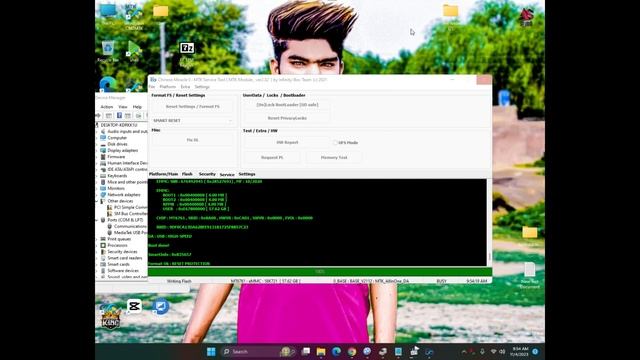Viewport: 640px width, 360px height.
Task: Open the yellow folder at top-right desktop
Action: pos(451,11)
